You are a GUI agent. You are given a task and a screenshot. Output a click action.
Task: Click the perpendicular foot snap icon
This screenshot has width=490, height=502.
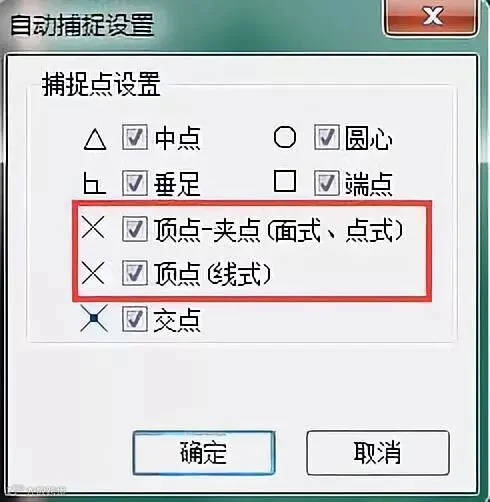click(x=94, y=183)
